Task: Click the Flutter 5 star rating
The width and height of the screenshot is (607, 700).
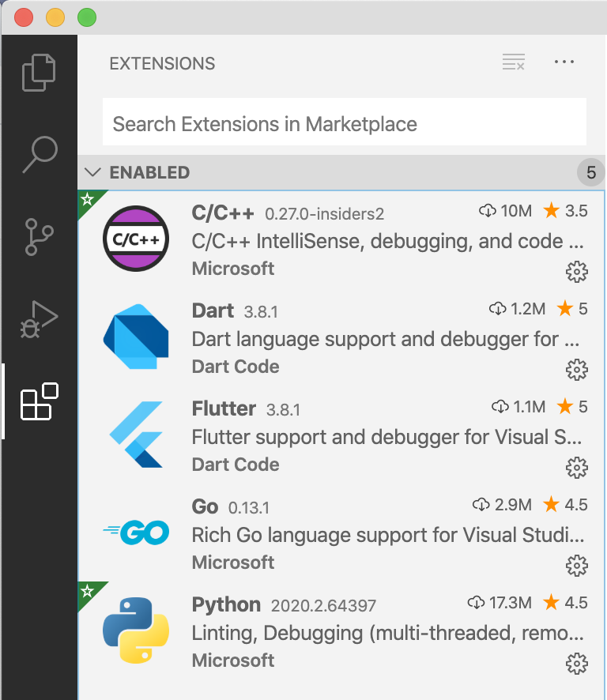Action: point(572,407)
